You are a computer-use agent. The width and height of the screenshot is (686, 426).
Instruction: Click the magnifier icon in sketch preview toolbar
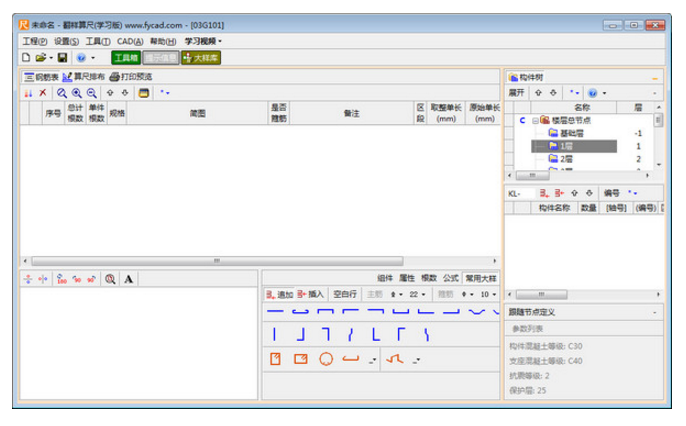(110, 279)
